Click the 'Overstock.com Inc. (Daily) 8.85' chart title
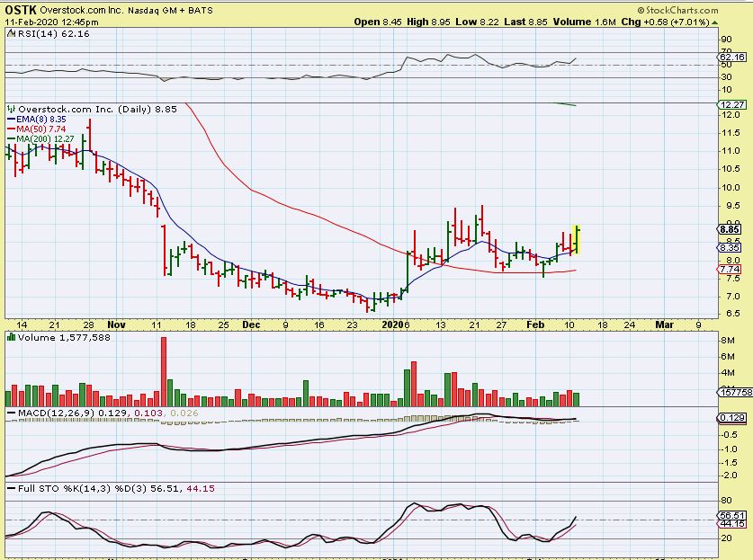This screenshot has height=560, width=753. 97,109
